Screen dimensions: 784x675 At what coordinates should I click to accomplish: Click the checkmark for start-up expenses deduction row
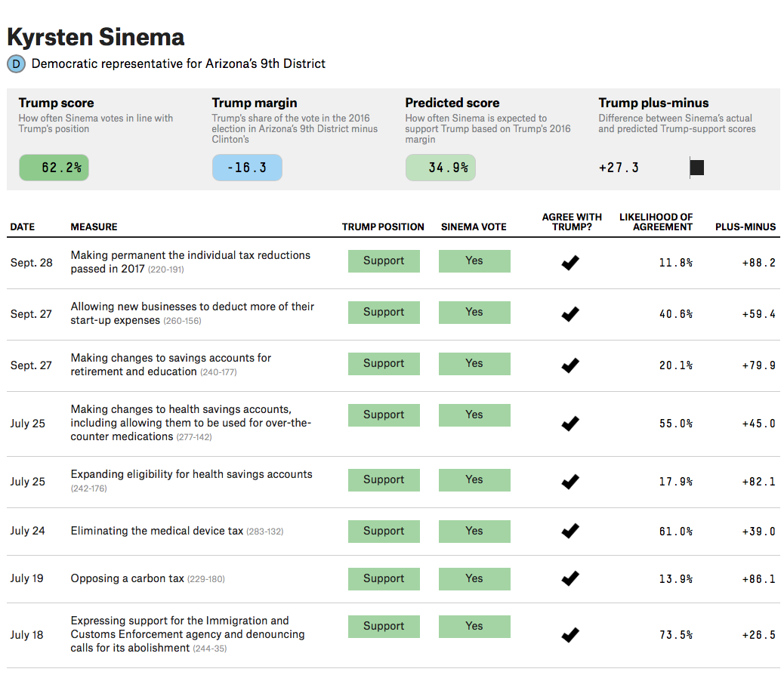tap(570, 314)
